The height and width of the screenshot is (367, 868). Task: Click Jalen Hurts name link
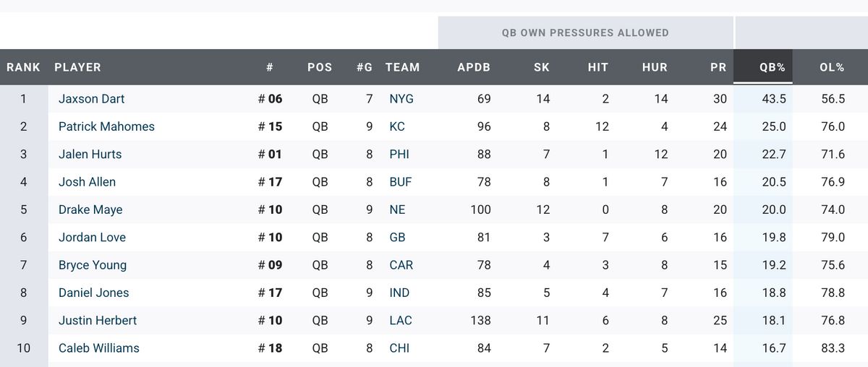[x=90, y=154]
